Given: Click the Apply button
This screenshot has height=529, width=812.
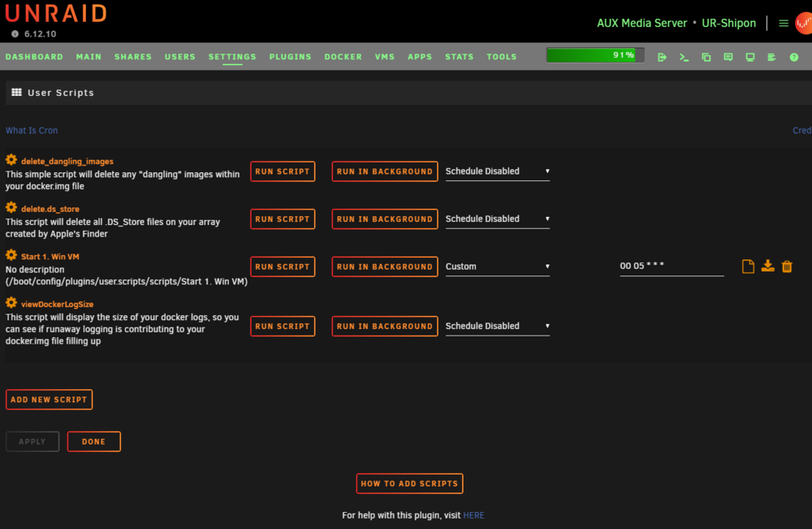Looking at the screenshot, I should (x=32, y=441).
